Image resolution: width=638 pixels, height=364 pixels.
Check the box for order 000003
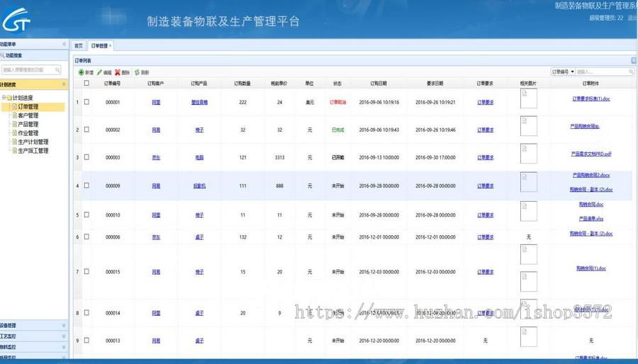point(86,157)
